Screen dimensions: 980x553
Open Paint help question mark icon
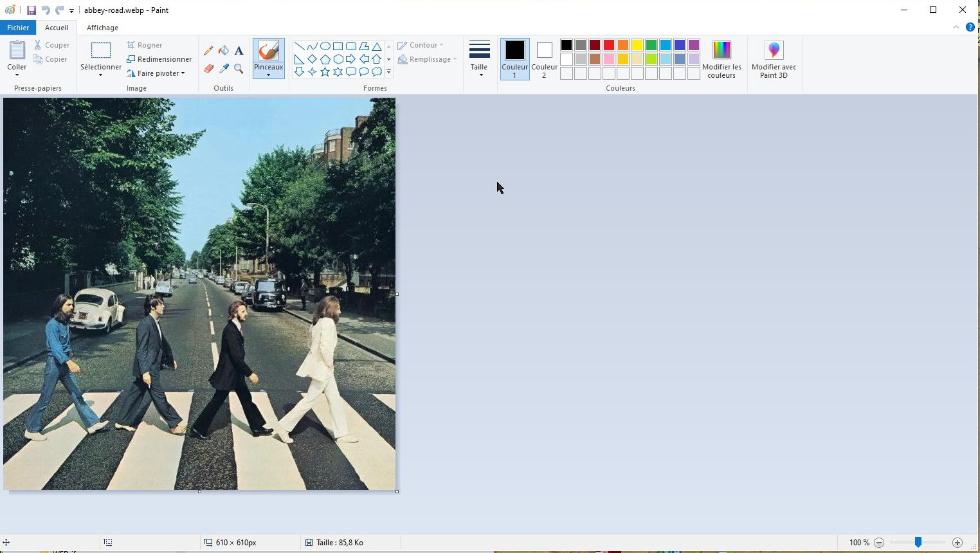point(970,27)
